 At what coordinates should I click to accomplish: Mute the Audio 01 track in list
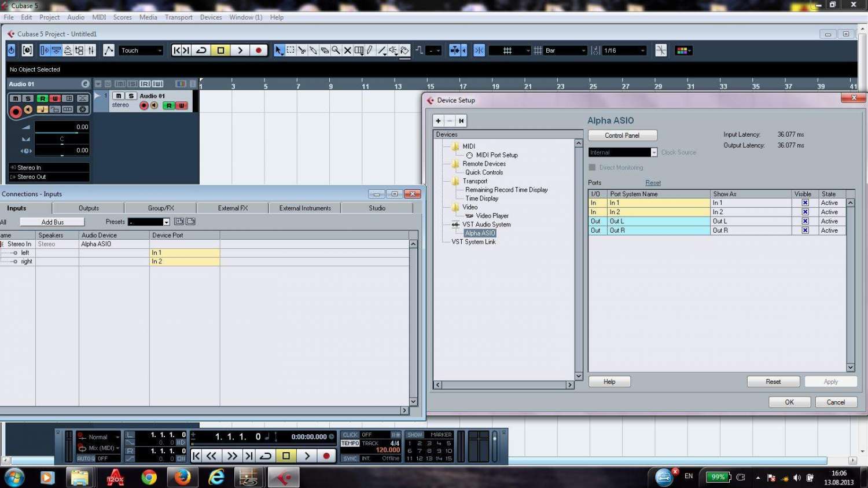119,96
